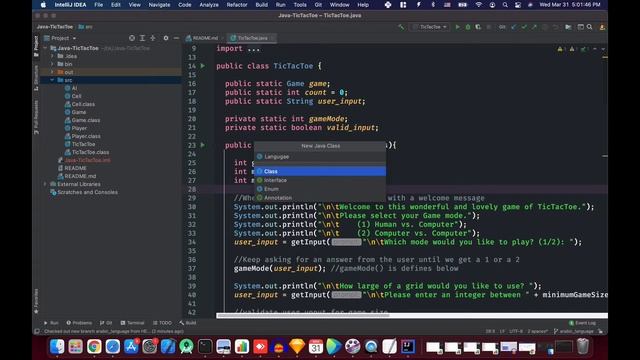Open Chrome from the Dock
Viewport: 640px width, 360px height.
coord(94,347)
